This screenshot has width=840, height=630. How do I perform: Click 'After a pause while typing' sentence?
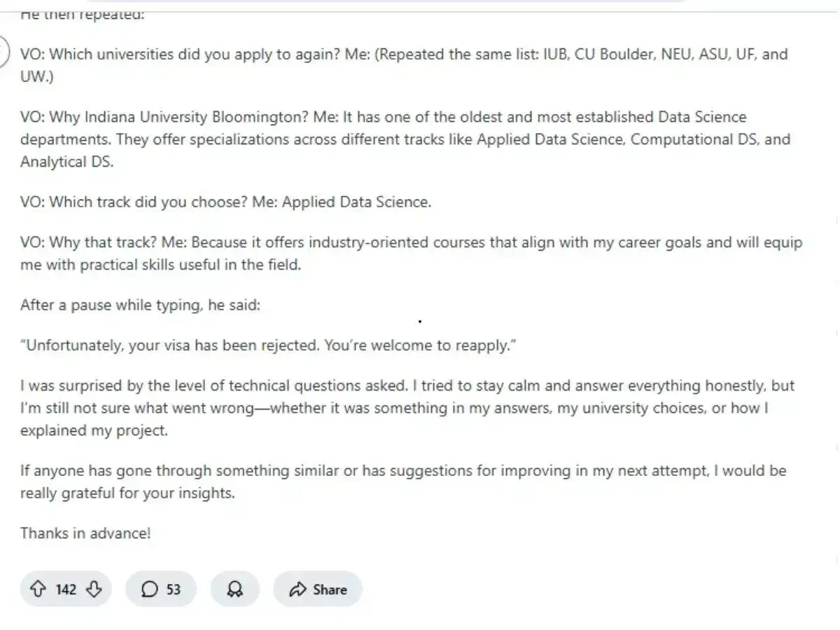[x=140, y=305]
